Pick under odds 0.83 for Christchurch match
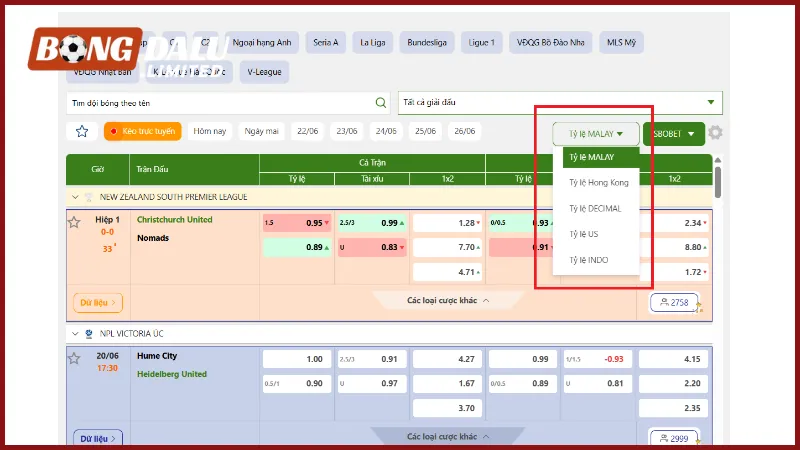This screenshot has height=450, width=800. [x=372, y=247]
